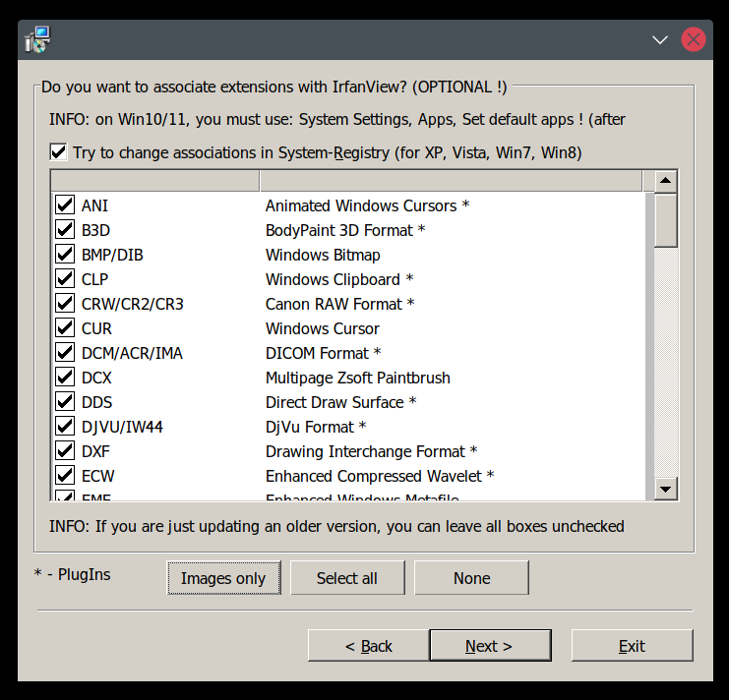Image resolution: width=729 pixels, height=700 pixels.
Task: Click the 'ECW' extension label
Action: click(97, 476)
